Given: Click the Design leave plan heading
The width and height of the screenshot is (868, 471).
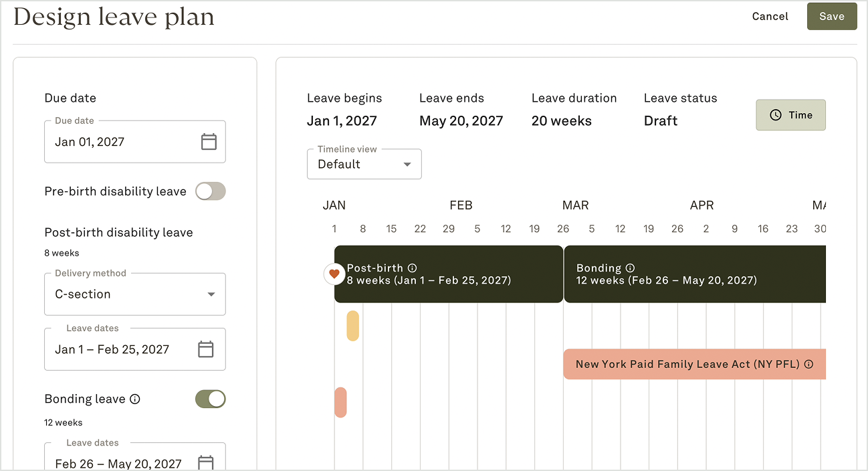Looking at the screenshot, I should point(114,17).
